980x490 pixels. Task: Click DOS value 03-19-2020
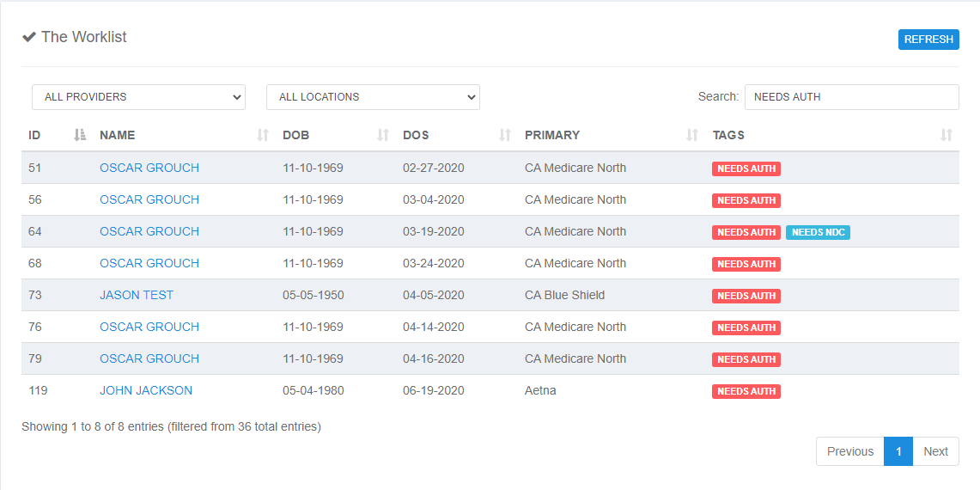point(434,231)
